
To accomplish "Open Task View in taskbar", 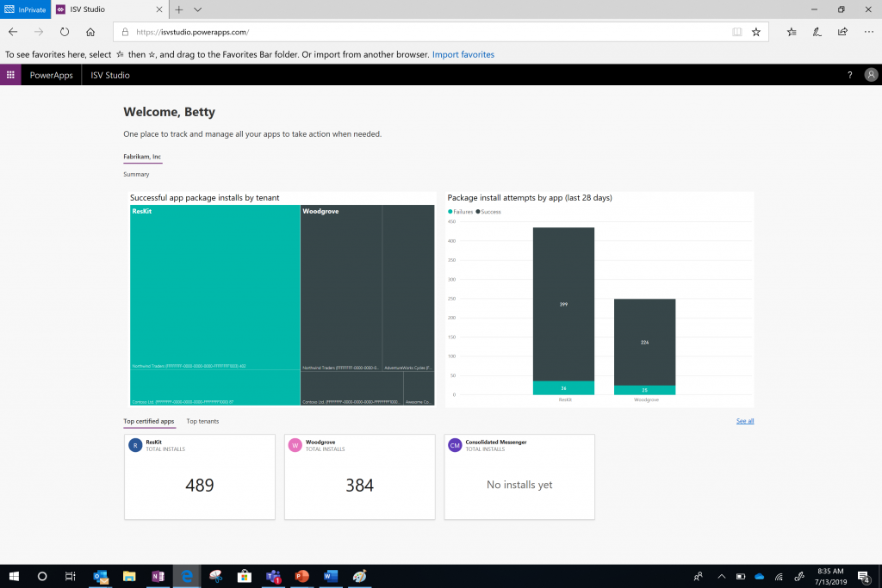I will tap(71, 576).
